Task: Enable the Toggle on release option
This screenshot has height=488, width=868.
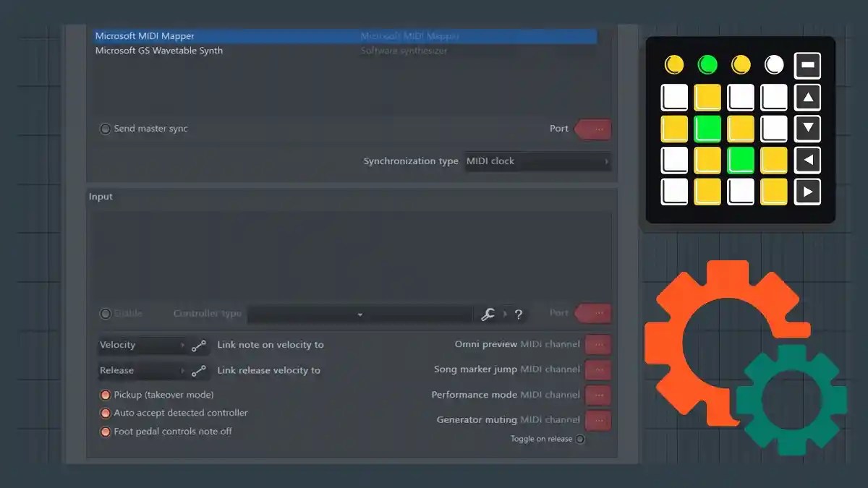Action: pos(580,439)
